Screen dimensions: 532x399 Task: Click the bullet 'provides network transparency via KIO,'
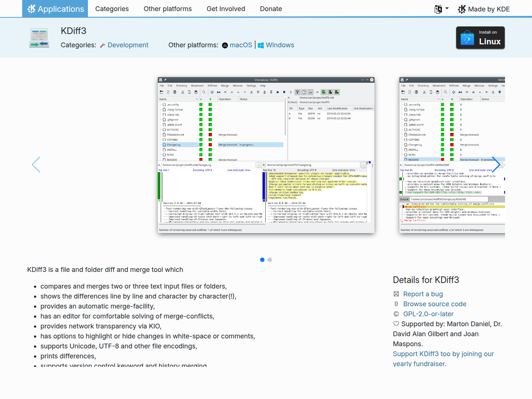click(101, 326)
